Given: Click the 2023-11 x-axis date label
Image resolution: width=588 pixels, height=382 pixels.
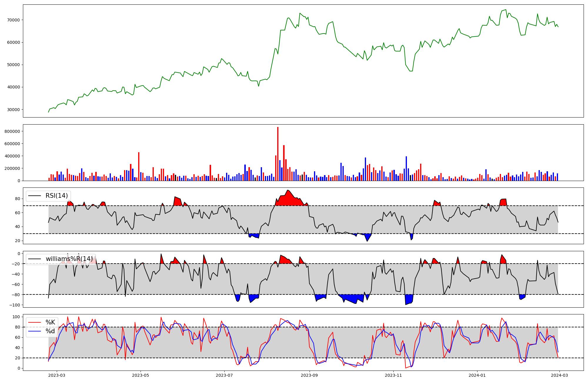Looking at the screenshot, I should [393, 375].
